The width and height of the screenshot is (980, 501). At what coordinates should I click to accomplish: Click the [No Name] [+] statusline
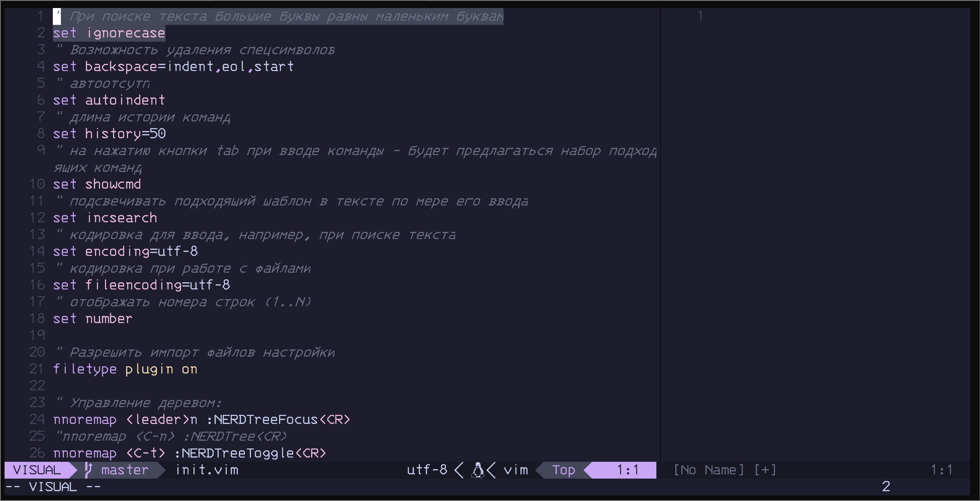(x=725, y=470)
